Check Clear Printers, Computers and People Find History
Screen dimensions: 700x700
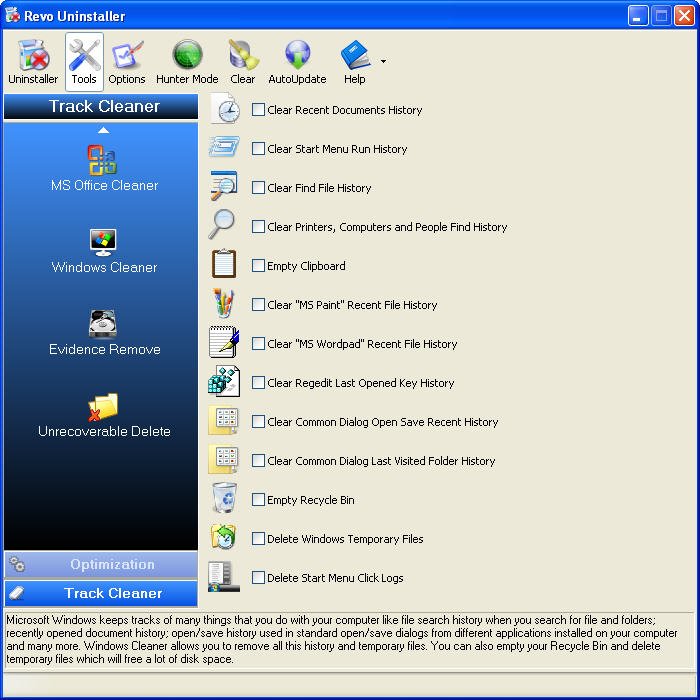coord(258,227)
